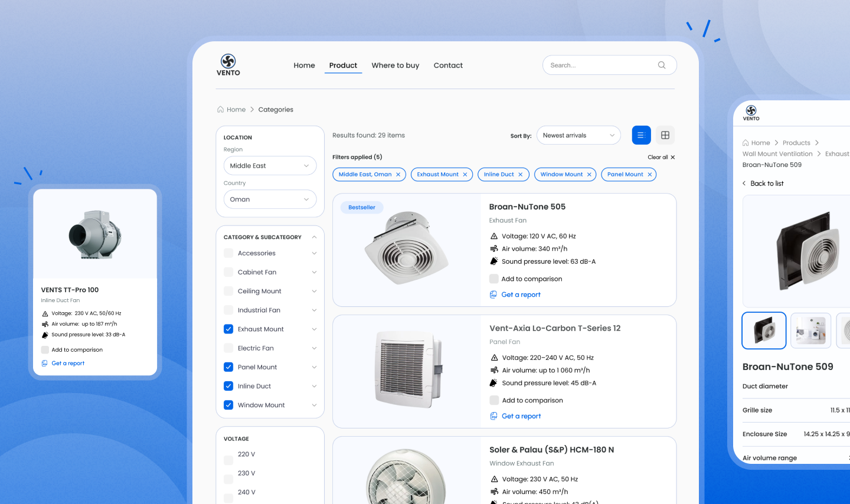
Task: Click the home icon in main breadcrumb
Action: [x=220, y=109]
